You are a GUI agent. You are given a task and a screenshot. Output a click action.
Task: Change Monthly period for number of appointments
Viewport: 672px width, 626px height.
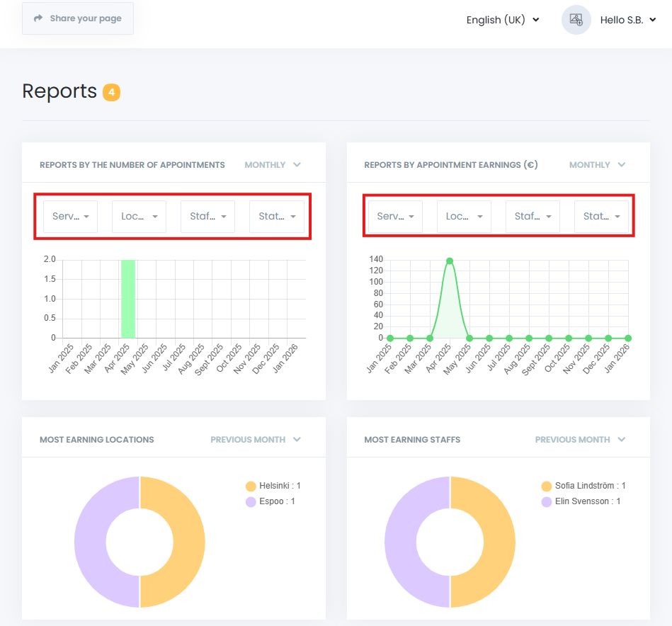(x=273, y=165)
